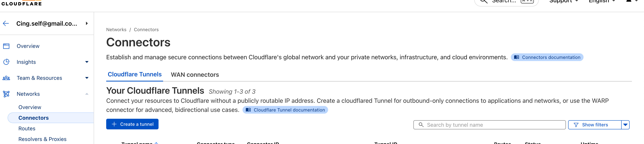
Task: Expand Team & Resources section
Action: pyautogui.click(x=87, y=78)
